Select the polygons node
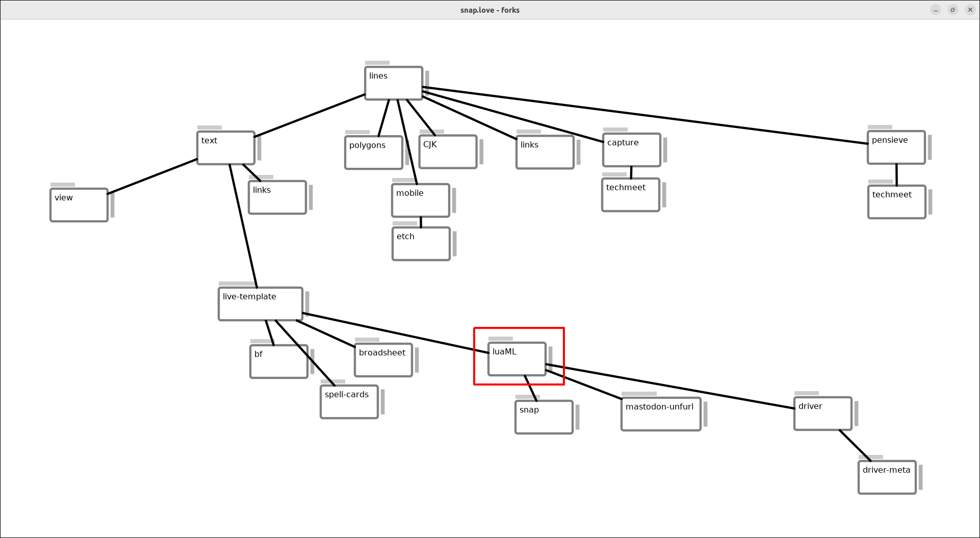The height and width of the screenshot is (538, 980). coord(374,152)
